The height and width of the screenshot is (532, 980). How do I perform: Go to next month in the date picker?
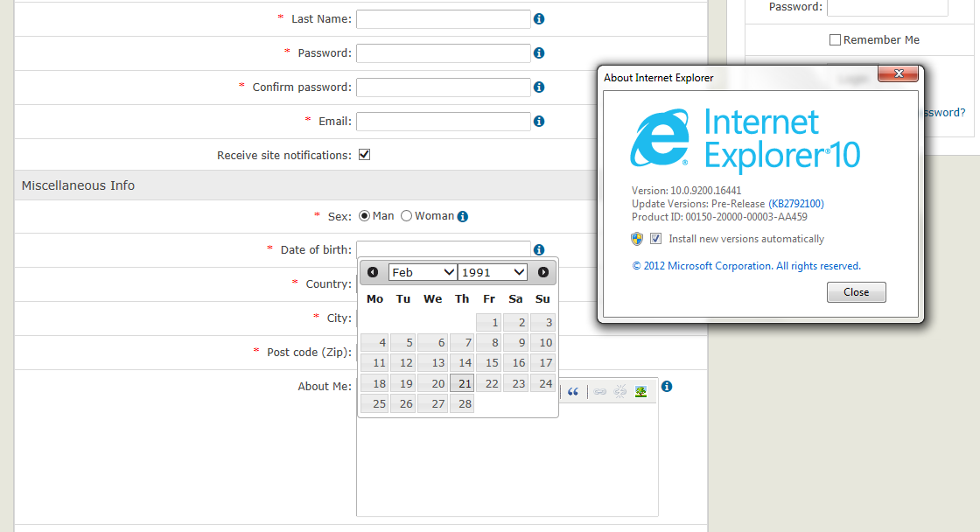pos(543,272)
